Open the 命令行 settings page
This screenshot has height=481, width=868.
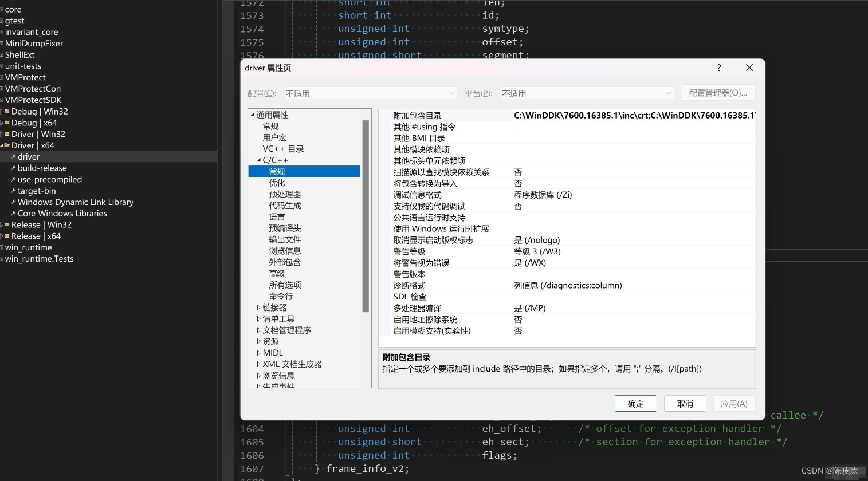point(281,296)
